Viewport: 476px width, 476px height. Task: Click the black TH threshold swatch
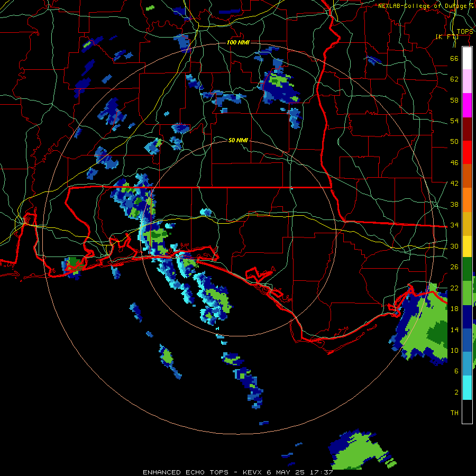tap(467, 411)
